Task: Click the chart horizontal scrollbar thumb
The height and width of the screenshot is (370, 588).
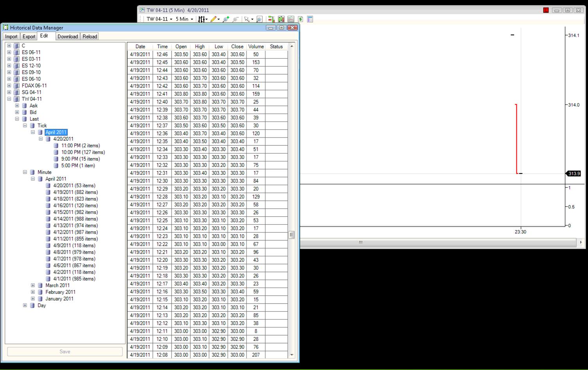Action: coord(360,242)
